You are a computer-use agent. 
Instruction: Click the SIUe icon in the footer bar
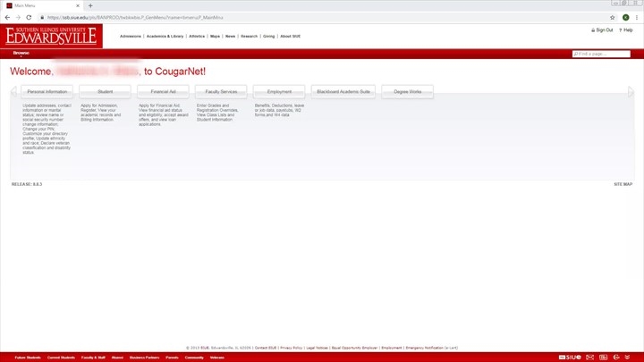(571, 357)
